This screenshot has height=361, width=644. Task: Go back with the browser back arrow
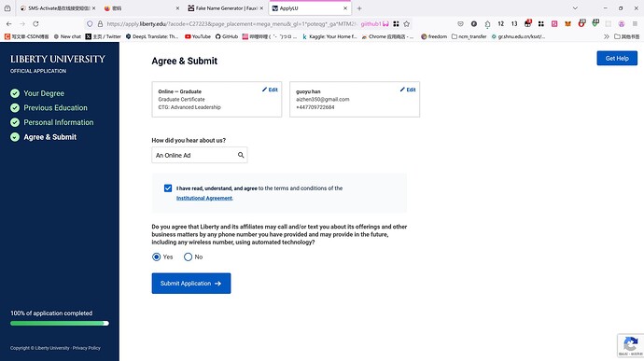[x=9, y=24]
